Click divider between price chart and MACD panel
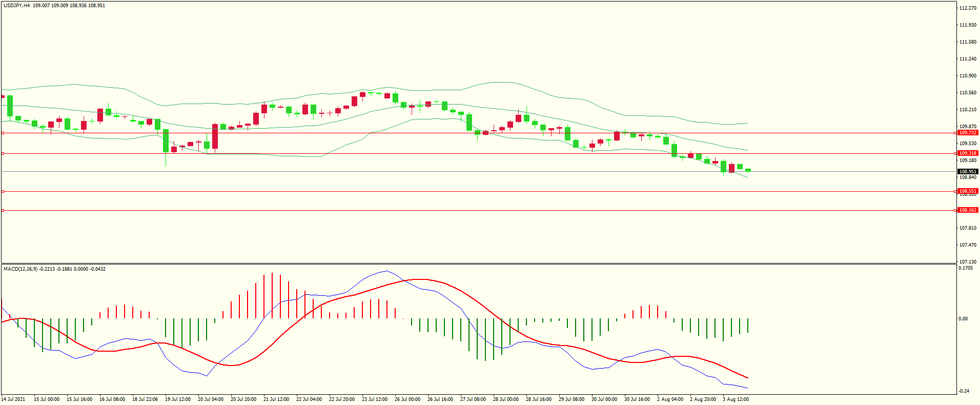Viewport: 980px width, 405px height. [479, 264]
